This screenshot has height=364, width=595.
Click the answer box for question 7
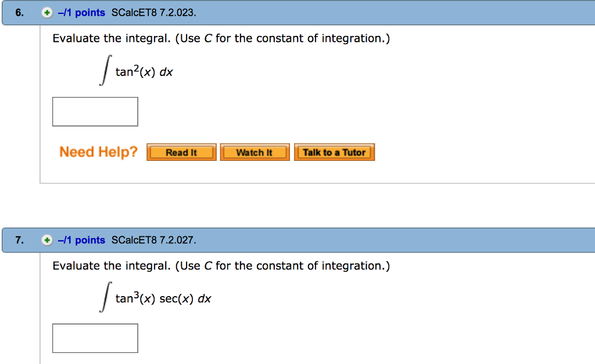click(95, 338)
